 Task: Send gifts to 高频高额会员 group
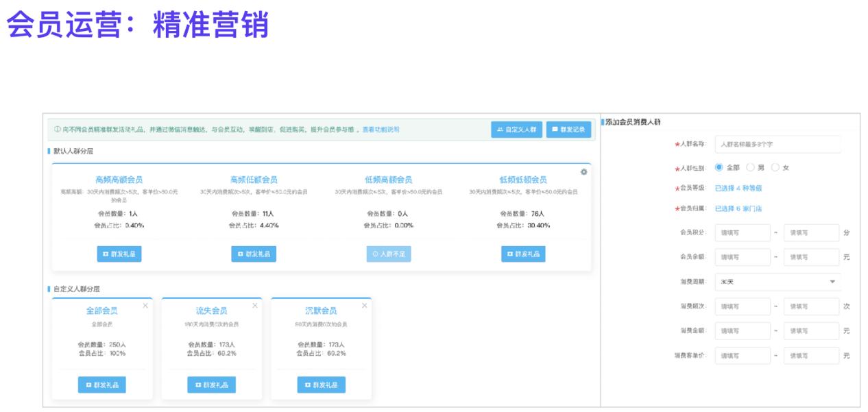pyautogui.click(x=119, y=254)
